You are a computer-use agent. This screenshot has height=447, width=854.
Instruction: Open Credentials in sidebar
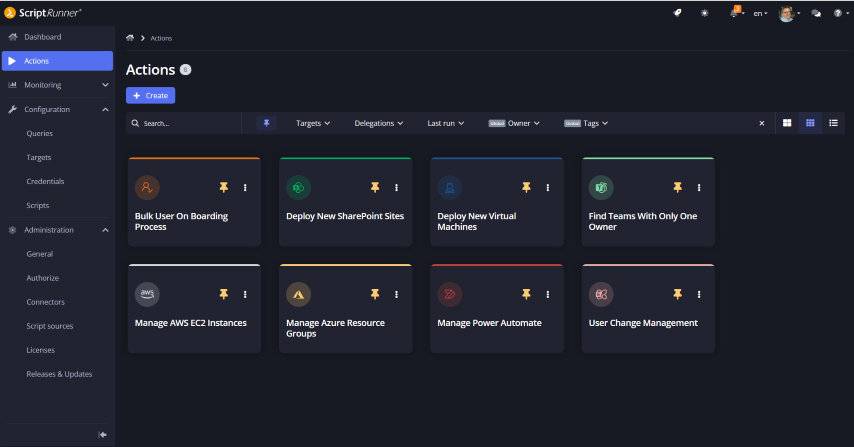45,181
